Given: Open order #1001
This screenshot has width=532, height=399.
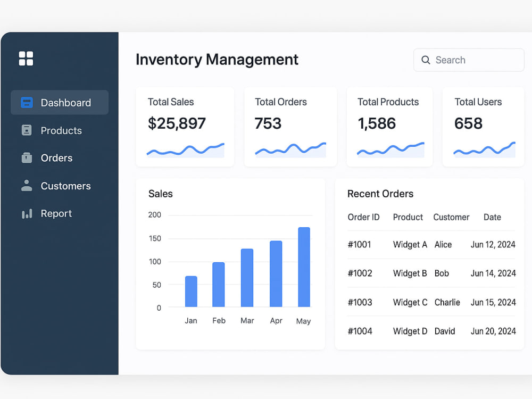Looking at the screenshot, I should tap(359, 245).
